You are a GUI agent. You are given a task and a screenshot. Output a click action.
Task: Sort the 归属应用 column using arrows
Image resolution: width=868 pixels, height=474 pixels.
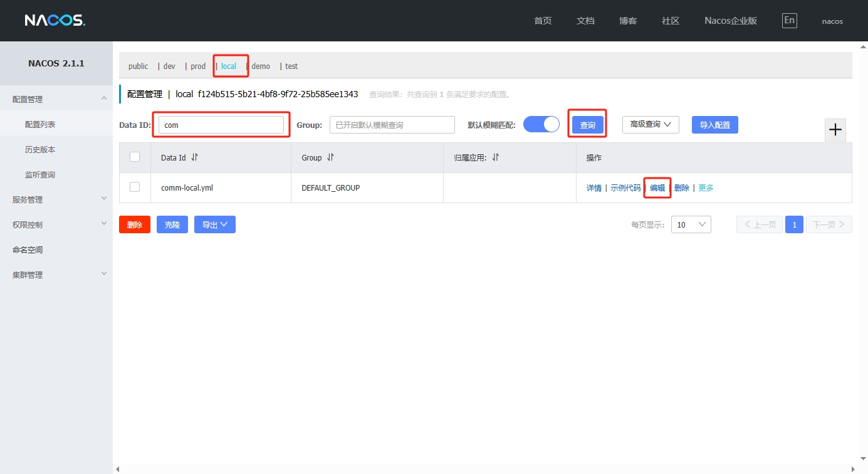495,157
